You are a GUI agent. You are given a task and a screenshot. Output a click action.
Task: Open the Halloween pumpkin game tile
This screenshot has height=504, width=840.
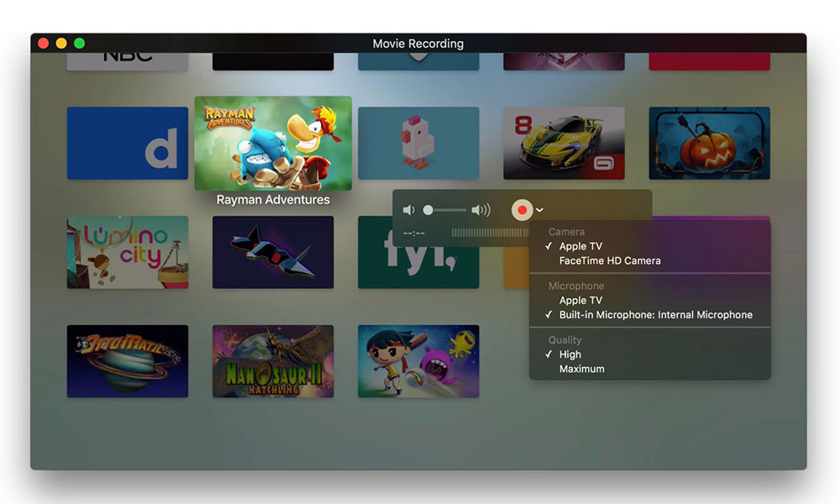709,143
